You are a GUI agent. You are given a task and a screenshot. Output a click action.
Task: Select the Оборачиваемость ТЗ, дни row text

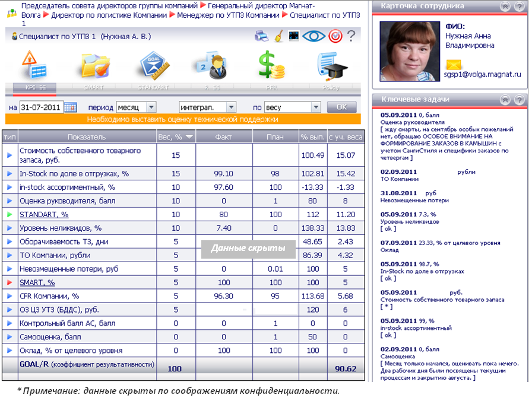pyautogui.click(x=64, y=241)
